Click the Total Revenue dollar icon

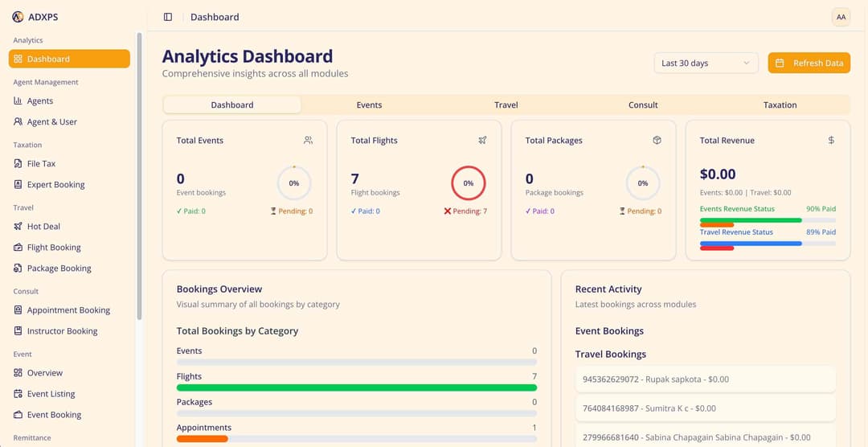click(831, 140)
